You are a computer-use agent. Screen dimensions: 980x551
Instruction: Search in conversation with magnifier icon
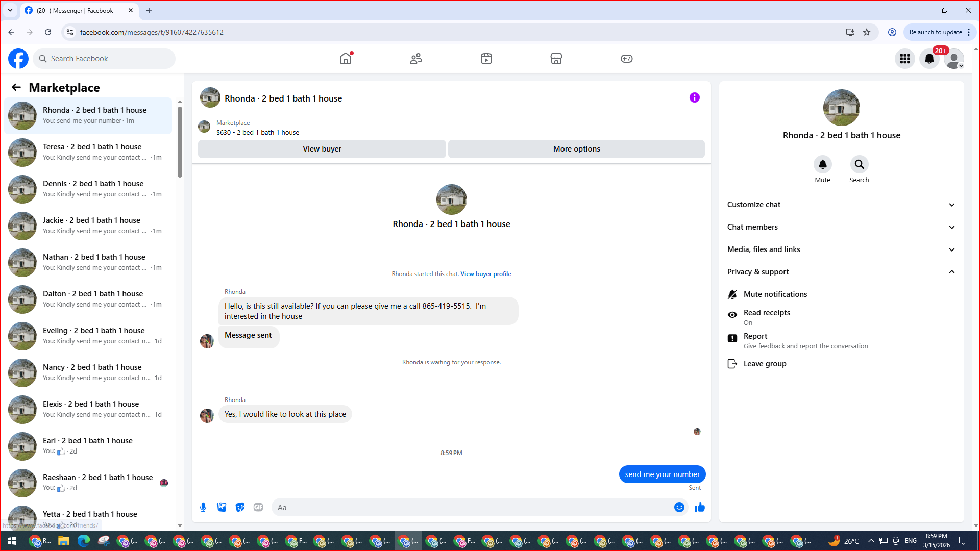tap(860, 164)
